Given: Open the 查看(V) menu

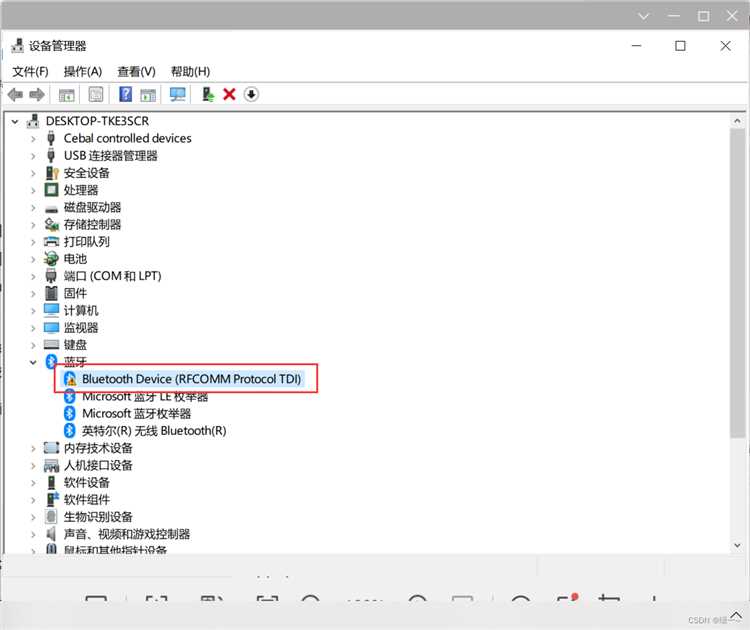Looking at the screenshot, I should (136, 71).
